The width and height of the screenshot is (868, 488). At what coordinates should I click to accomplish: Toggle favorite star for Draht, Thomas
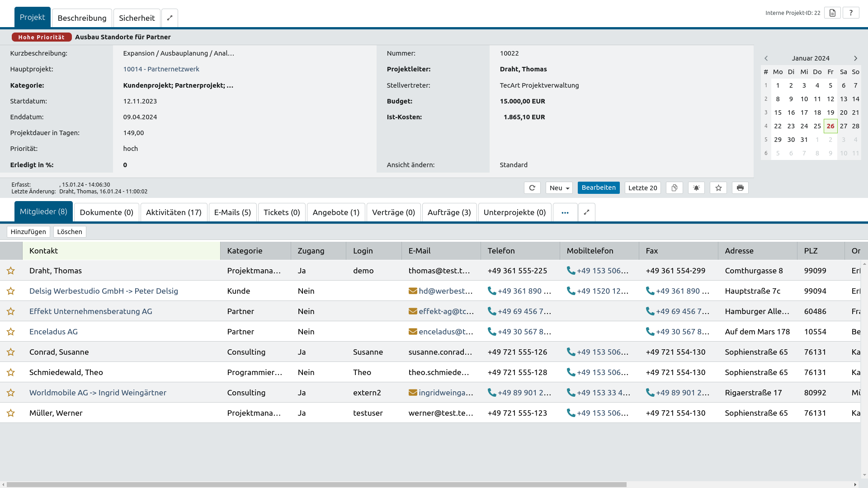point(11,271)
